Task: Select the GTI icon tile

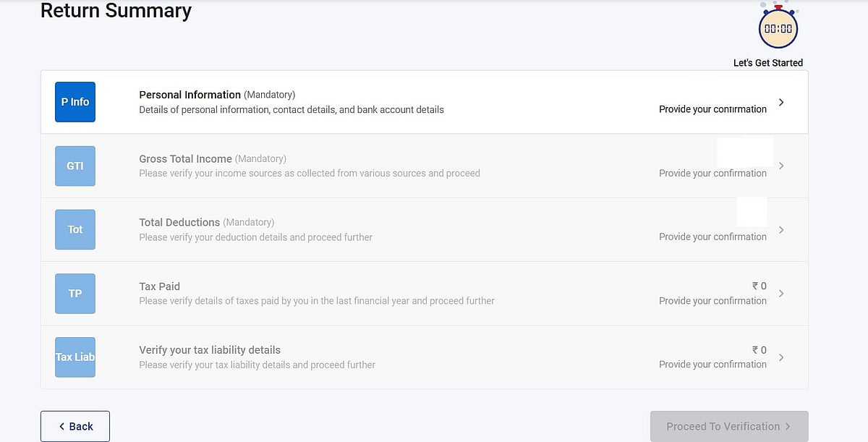Action: 75,166
